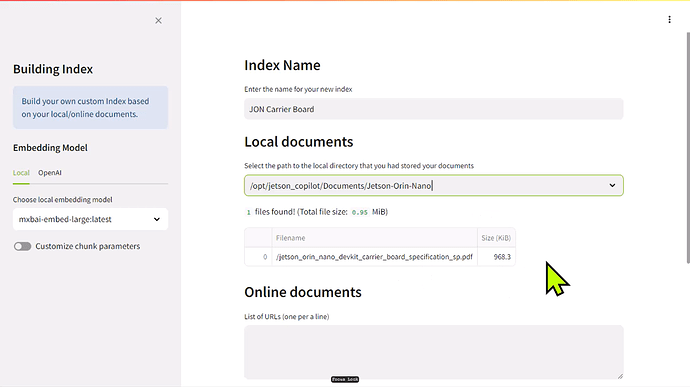Expand the local directory path dropdown arrow
The height and width of the screenshot is (387, 690).
612,185
